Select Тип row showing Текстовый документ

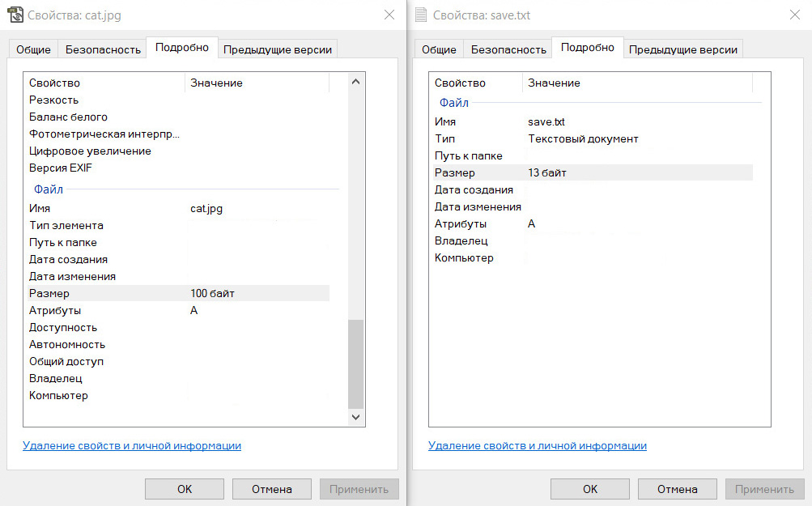(x=593, y=138)
